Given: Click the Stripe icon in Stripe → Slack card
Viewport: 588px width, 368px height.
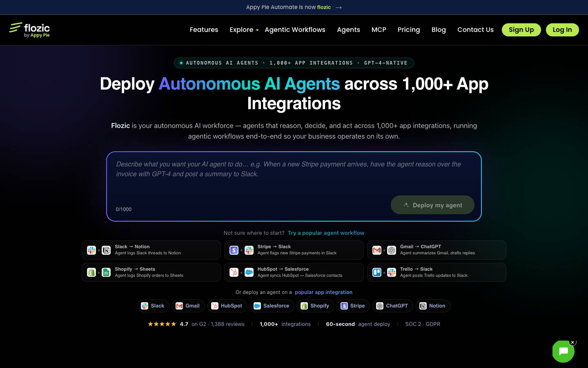Looking at the screenshot, I should [x=234, y=250].
